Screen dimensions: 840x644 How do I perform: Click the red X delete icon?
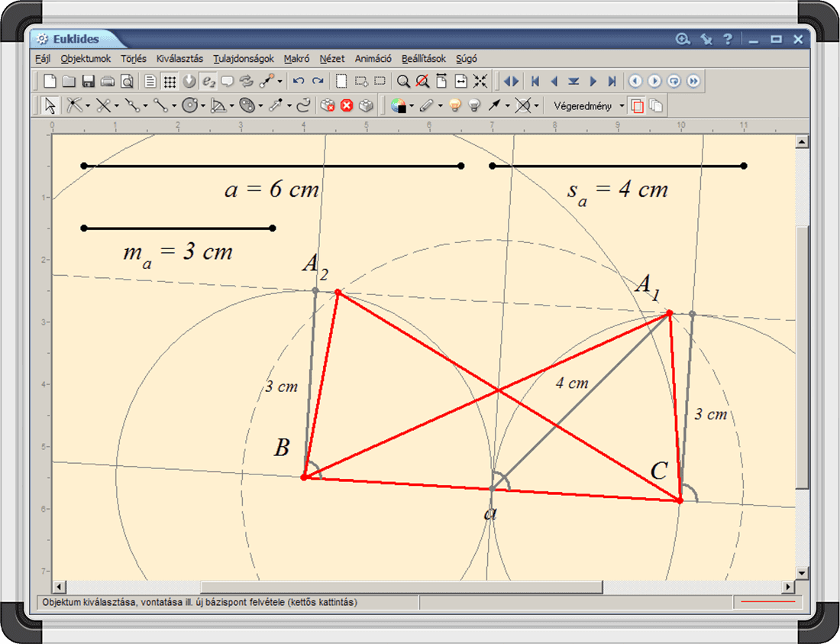point(347,105)
